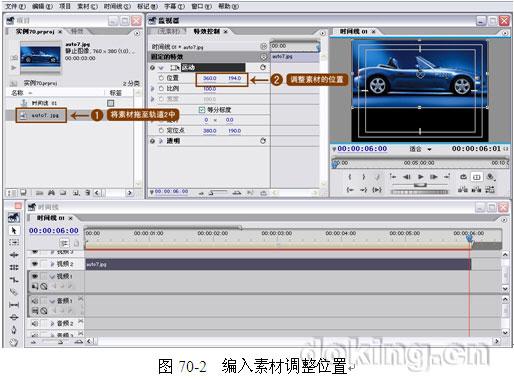514x380 pixels.
Task: Reset the Opacity effect parameters
Action: [263, 141]
